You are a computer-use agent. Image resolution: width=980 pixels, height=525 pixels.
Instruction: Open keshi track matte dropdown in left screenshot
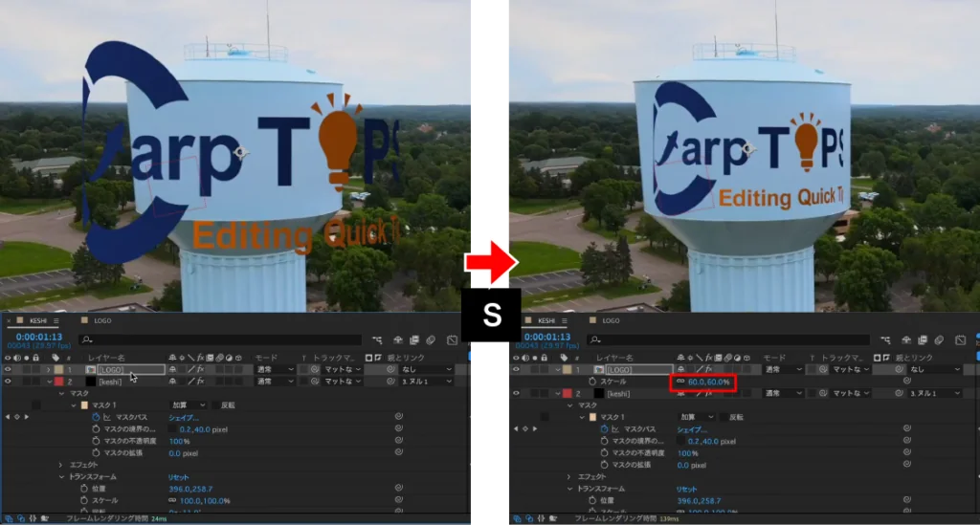click(343, 382)
